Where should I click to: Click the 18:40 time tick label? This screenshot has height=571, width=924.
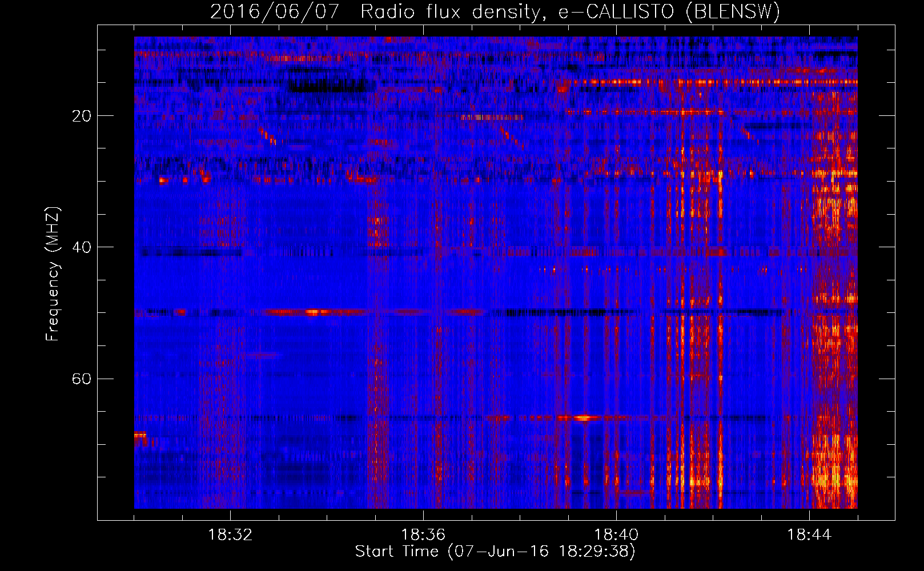(616, 535)
